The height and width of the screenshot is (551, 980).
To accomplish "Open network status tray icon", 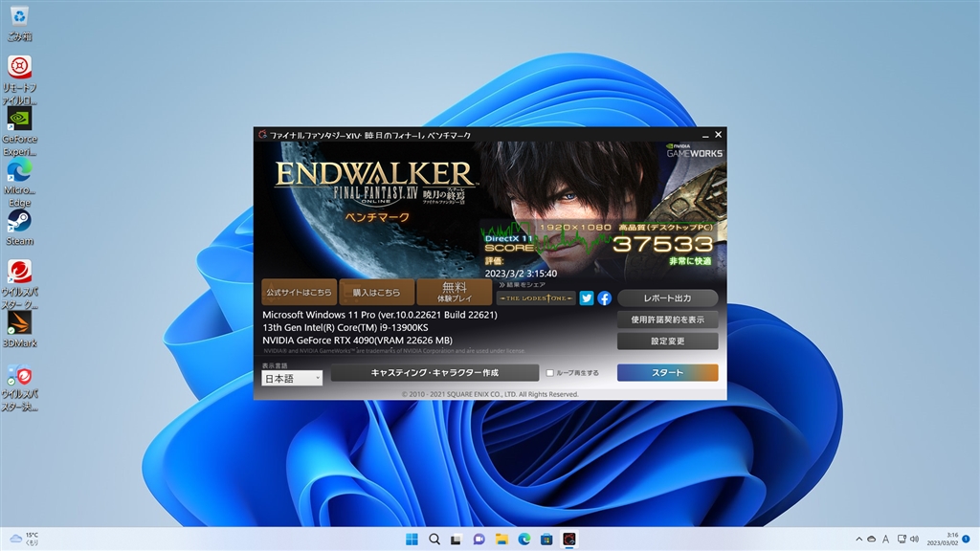I will pos(902,540).
